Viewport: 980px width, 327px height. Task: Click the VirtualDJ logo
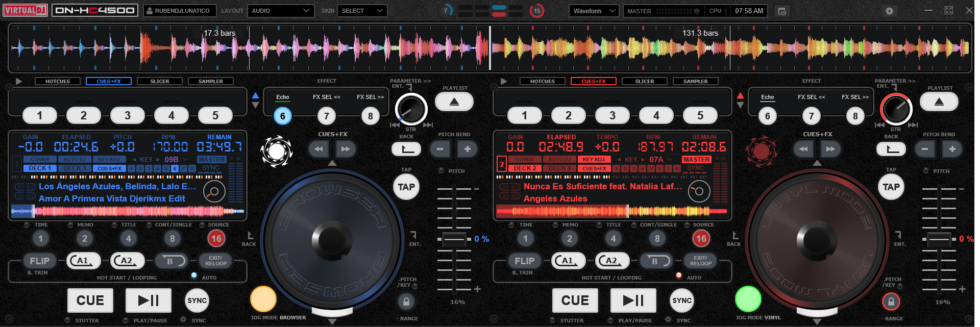(x=26, y=10)
